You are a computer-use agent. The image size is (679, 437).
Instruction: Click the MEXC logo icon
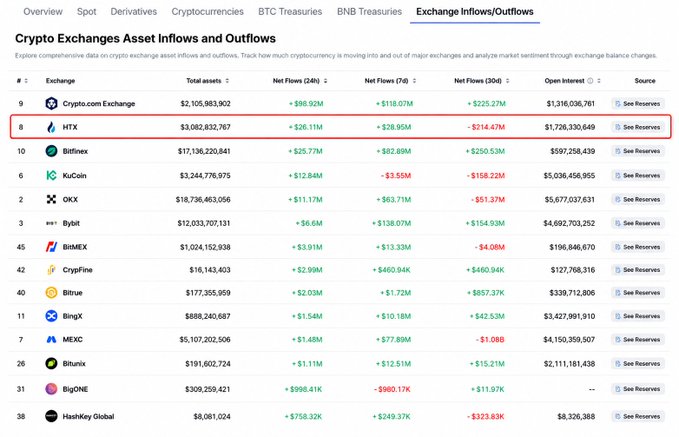(51, 340)
